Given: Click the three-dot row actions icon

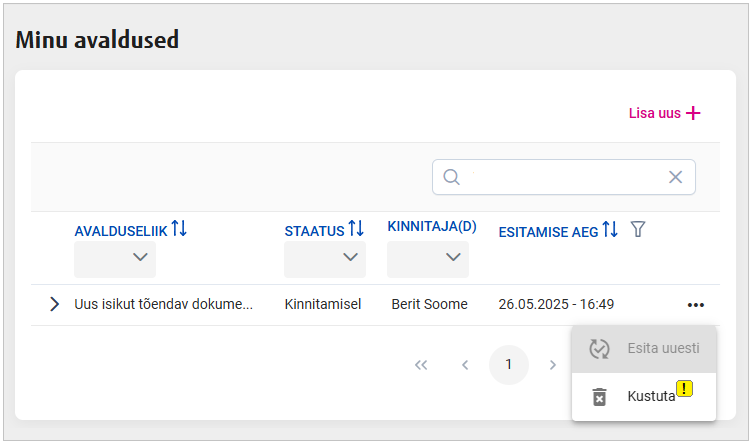Looking at the screenshot, I should [696, 304].
